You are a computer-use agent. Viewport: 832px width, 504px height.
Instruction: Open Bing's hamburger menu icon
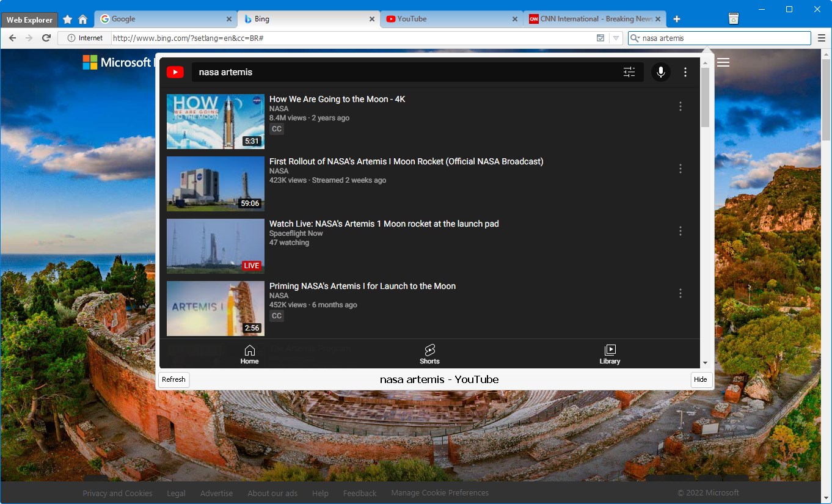(x=723, y=62)
